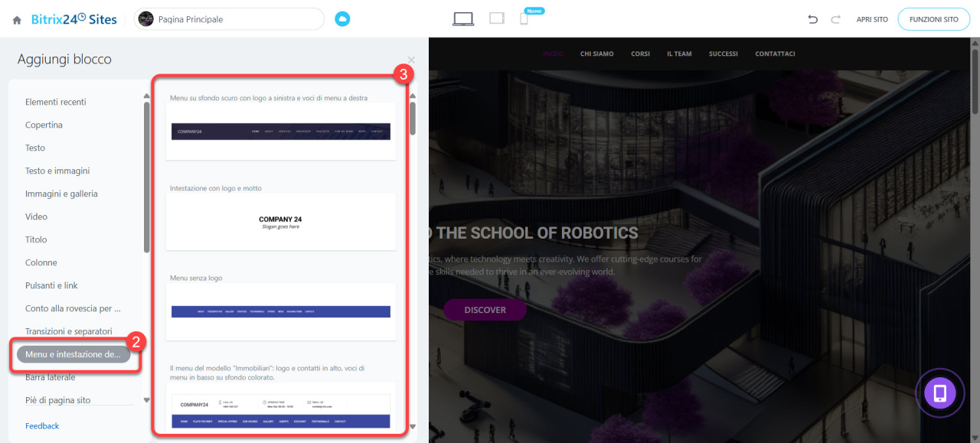The width and height of the screenshot is (980, 443).
Task: Select Titolo block category
Action: coord(36,239)
